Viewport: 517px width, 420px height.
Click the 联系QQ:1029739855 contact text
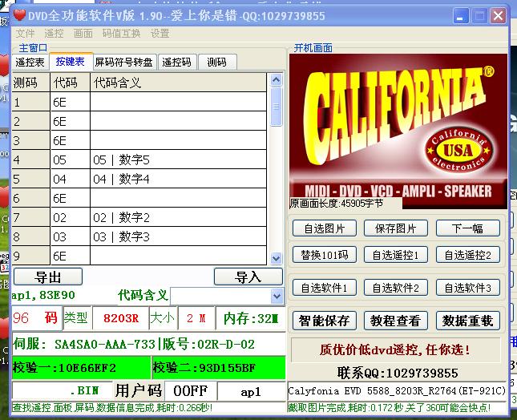point(398,373)
